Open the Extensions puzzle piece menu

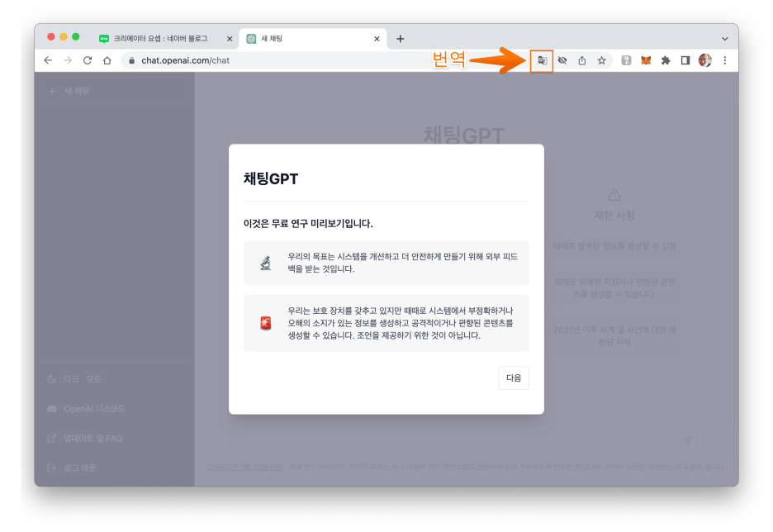pyautogui.click(x=666, y=60)
